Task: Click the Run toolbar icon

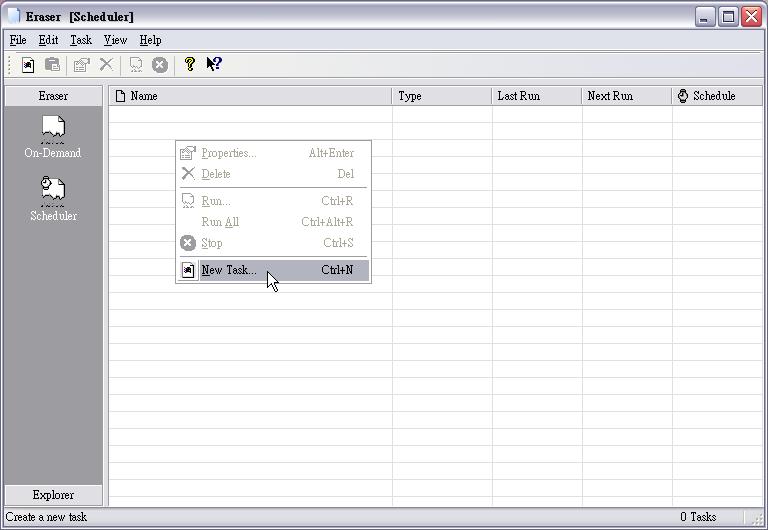Action: pyautogui.click(x=136, y=65)
